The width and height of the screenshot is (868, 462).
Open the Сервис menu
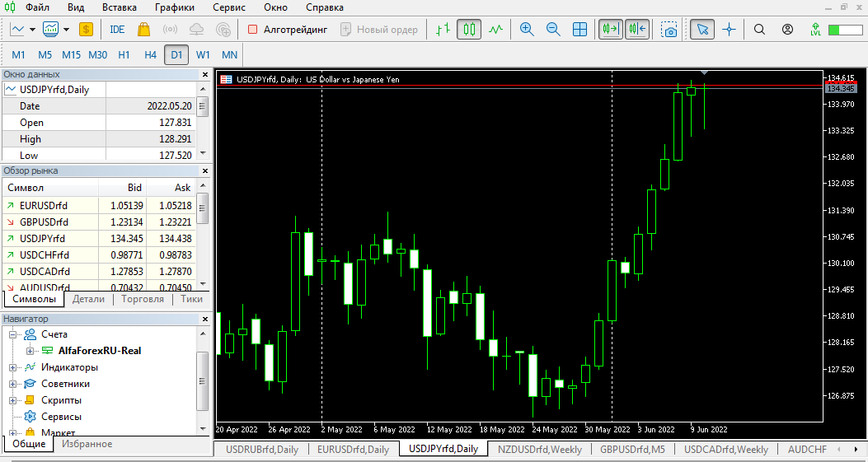point(229,7)
